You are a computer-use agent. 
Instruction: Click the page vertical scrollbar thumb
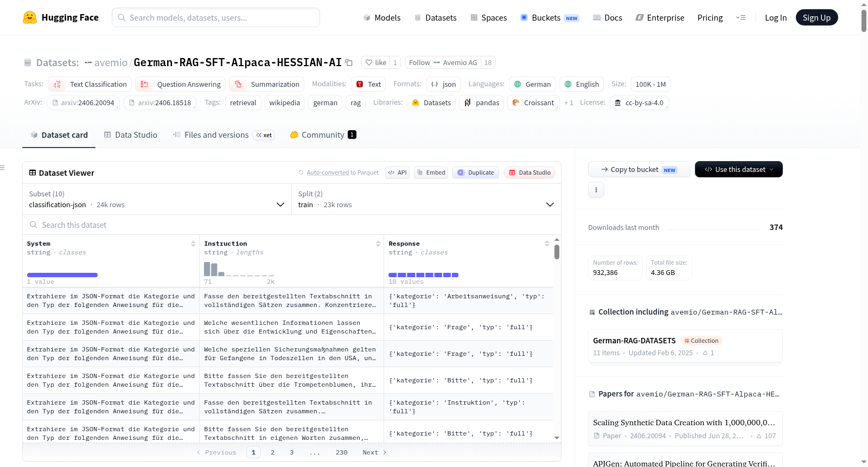(x=864, y=21)
